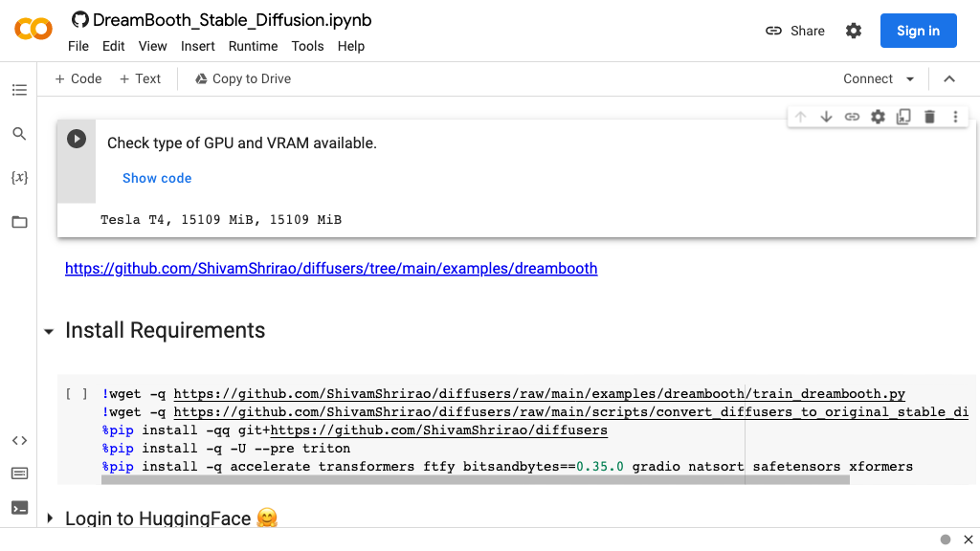980x551 pixels.
Task: Collapse the Install Requirements section
Action: [49, 331]
